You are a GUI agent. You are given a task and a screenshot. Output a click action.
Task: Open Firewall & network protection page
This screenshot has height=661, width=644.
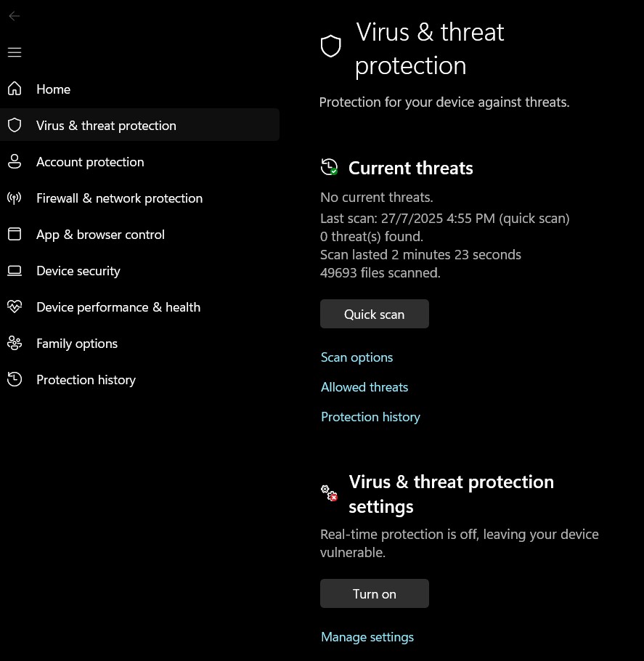click(x=119, y=198)
